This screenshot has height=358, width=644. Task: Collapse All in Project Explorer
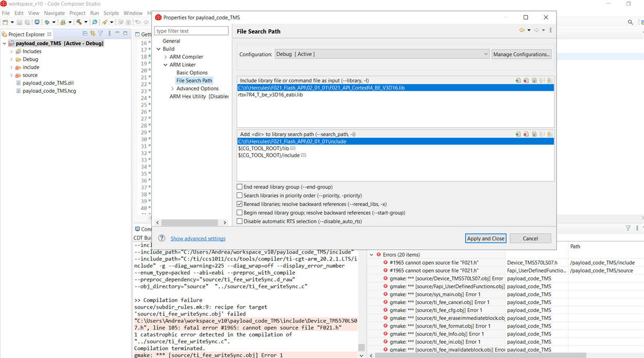(85, 34)
